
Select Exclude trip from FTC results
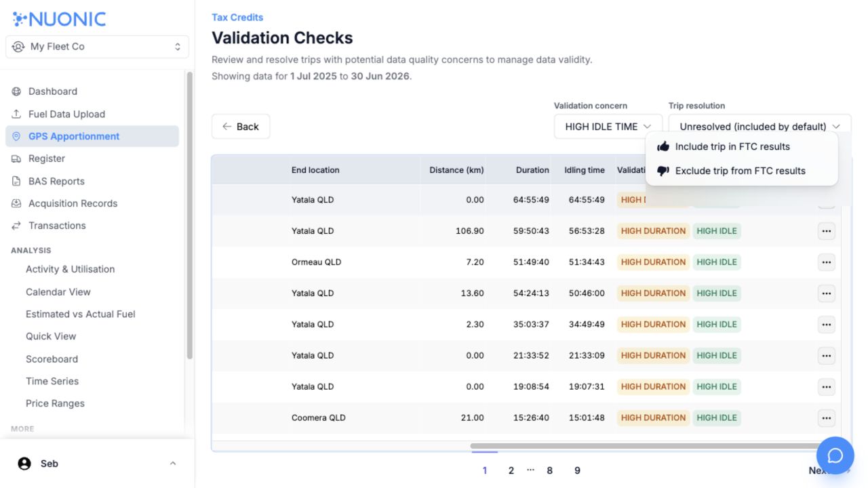coord(742,171)
